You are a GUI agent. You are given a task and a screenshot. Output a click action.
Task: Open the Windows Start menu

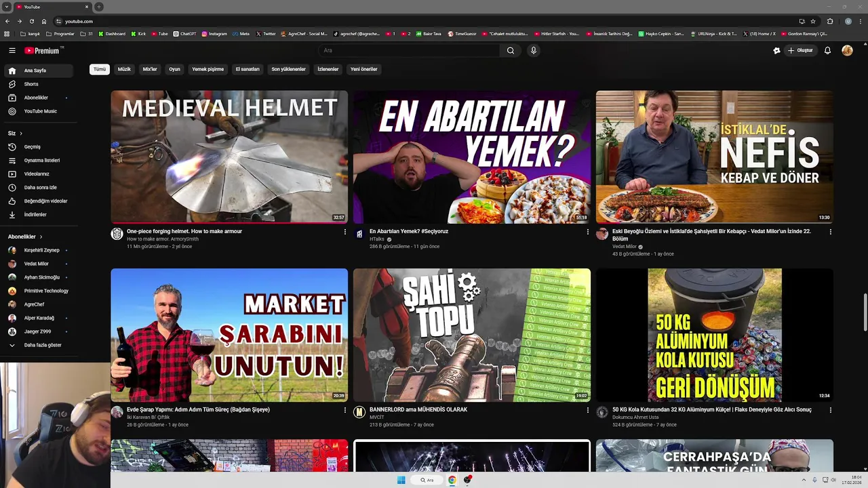(x=401, y=480)
